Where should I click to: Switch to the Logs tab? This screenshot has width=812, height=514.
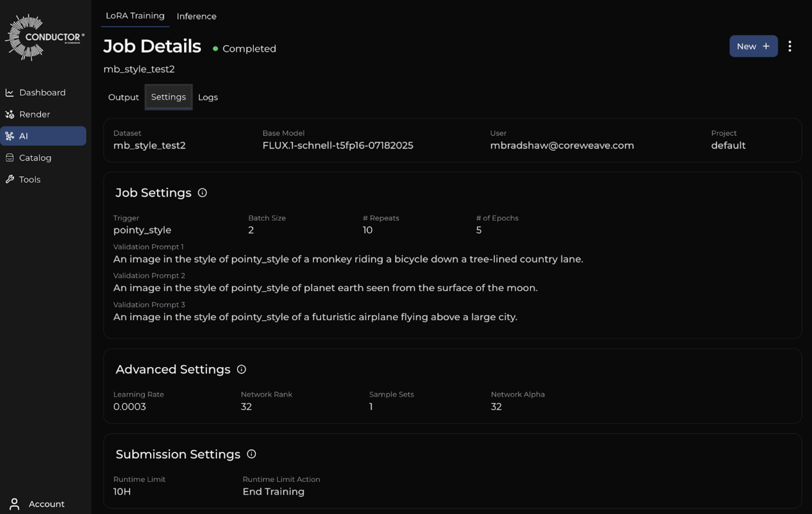(x=208, y=97)
